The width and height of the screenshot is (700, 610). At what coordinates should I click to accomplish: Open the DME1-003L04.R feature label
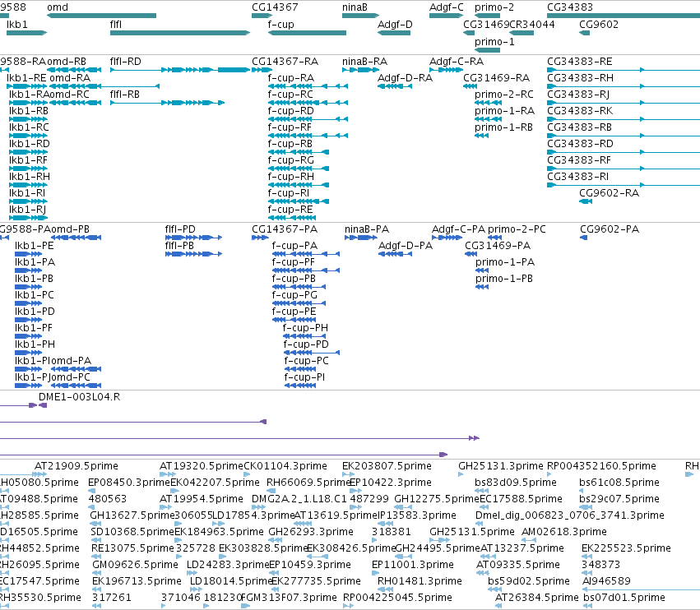(x=80, y=397)
